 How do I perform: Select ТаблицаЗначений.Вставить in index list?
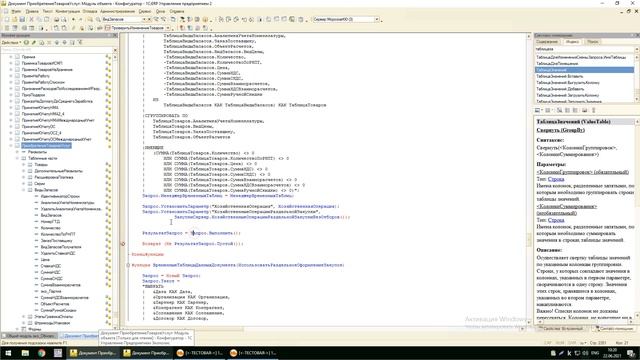pyautogui.click(x=560, y=76)
